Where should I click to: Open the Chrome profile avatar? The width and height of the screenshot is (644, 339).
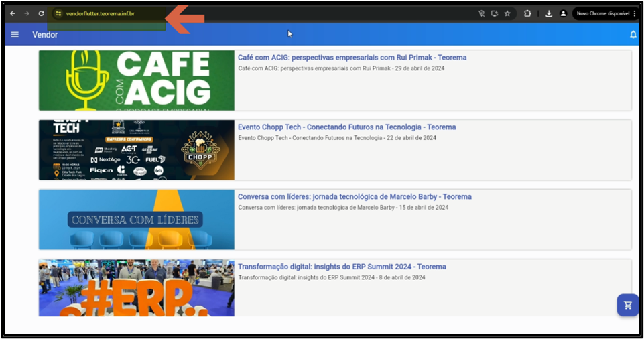(563, 13)
